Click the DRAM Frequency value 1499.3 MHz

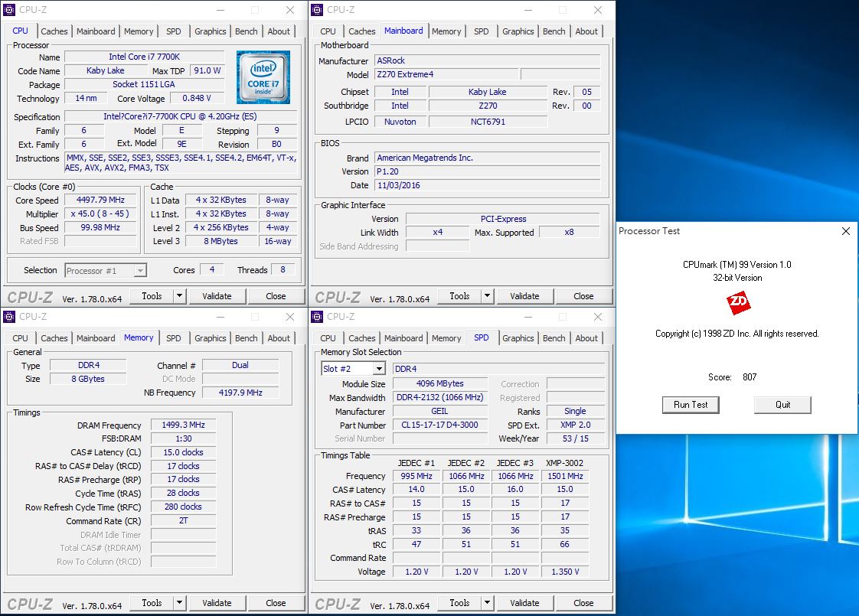click(x=183, y=425)
